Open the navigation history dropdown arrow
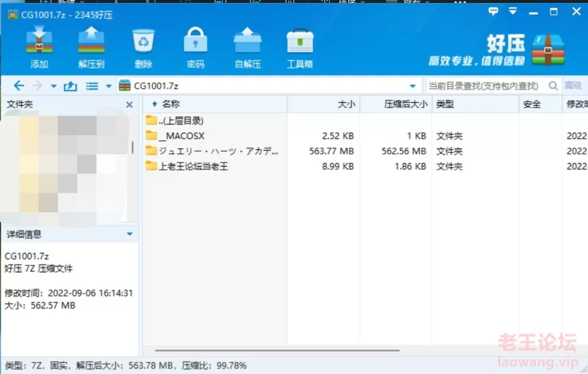588x374 pixels. coord(54,86)
